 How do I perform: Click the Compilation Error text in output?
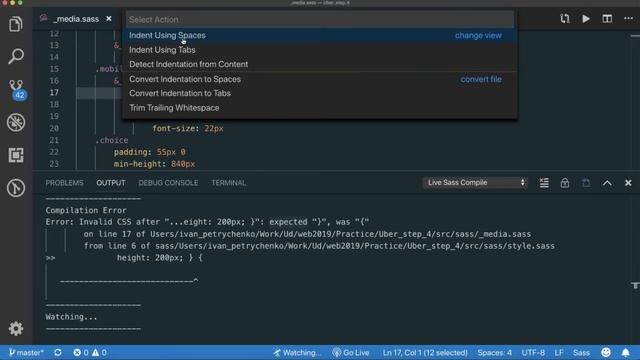click(x=86, y=210)
